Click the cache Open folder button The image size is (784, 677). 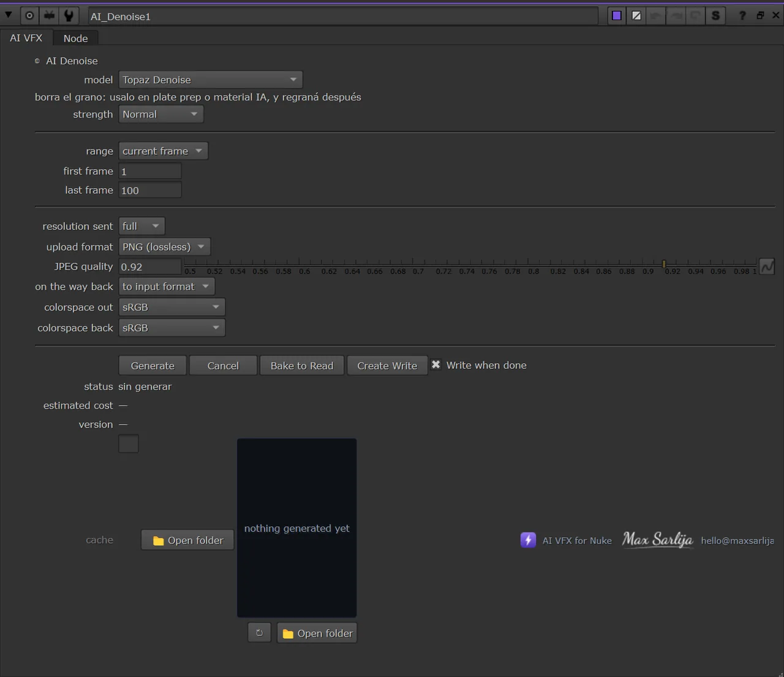[187, 540]
